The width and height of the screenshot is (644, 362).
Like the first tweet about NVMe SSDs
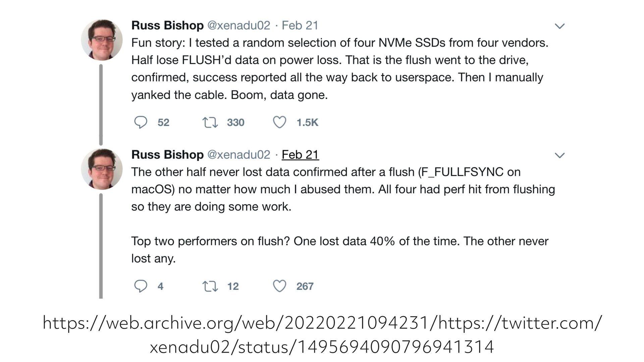[279, 122]
